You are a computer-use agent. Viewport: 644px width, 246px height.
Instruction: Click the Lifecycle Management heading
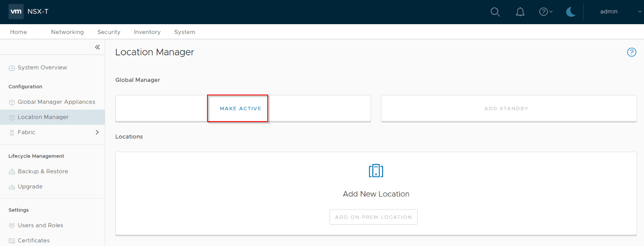[36, 156]
